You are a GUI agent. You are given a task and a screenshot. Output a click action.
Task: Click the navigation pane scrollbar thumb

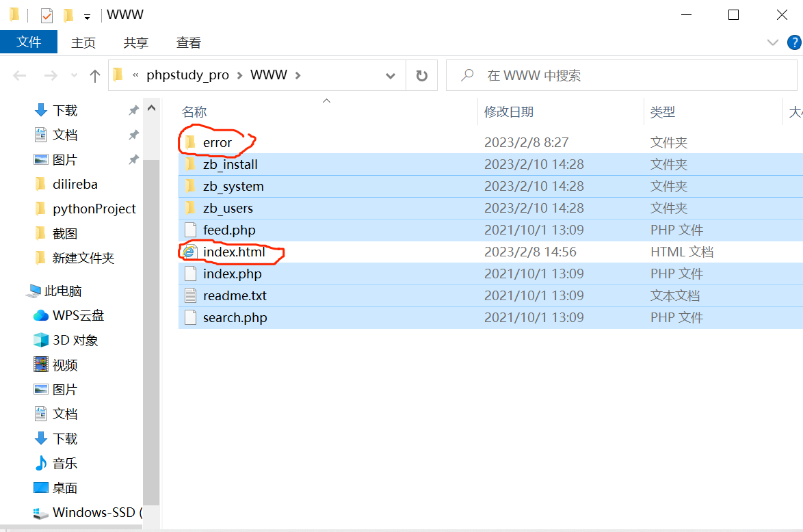click(x=151, y=332)
